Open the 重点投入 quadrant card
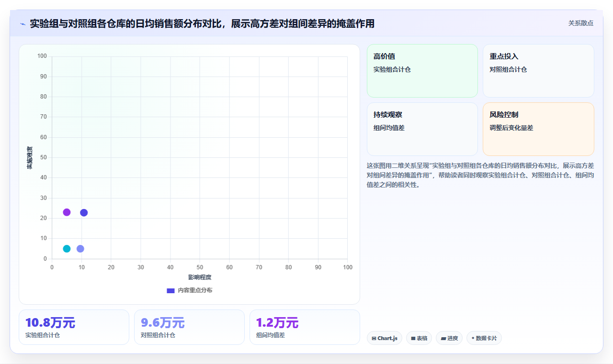Viewport: 613px width, 364px height. (538, 71)
